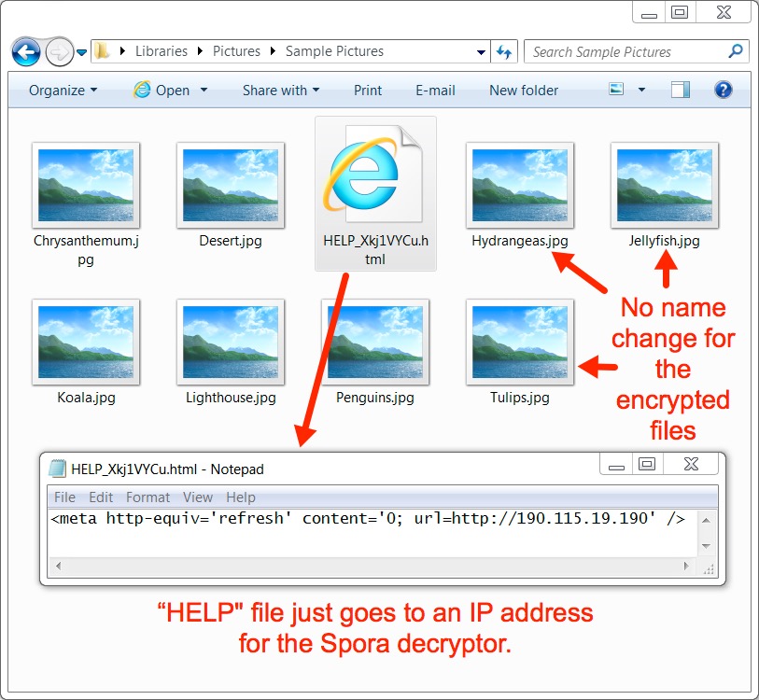
Task: Click into the Search Sample Pictures field
Action: click(625, 51)
